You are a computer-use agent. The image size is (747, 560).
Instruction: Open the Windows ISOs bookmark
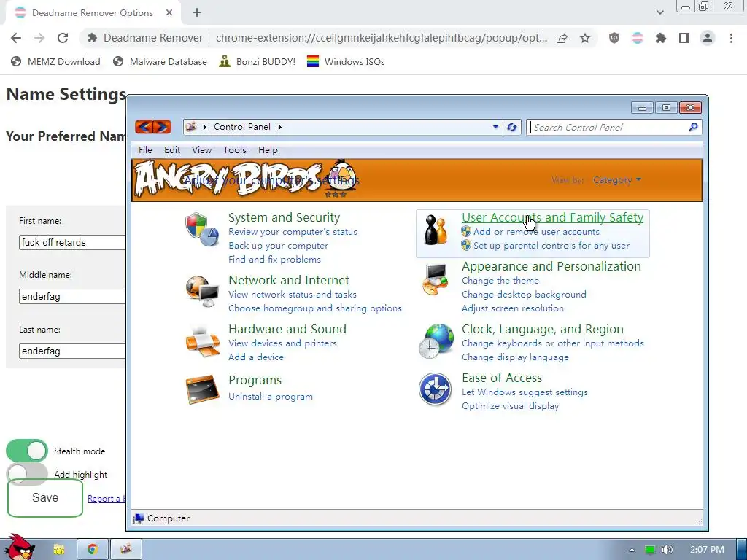point(346,61)
